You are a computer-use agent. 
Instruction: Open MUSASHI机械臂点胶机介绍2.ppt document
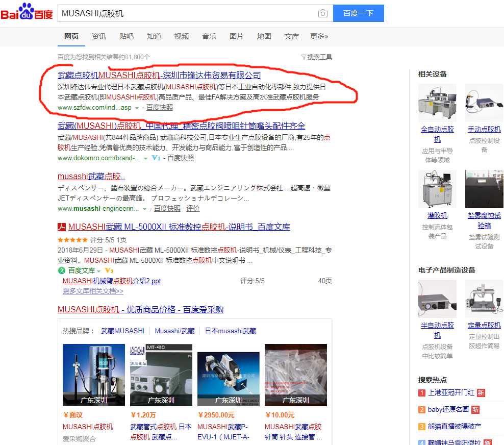point(112,281)
